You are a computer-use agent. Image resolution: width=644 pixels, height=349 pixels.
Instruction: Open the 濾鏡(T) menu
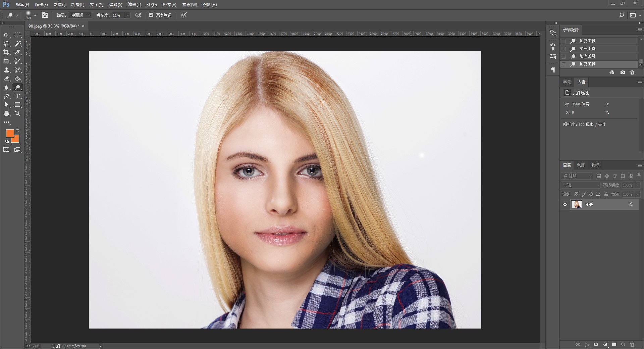coord(134,5)
